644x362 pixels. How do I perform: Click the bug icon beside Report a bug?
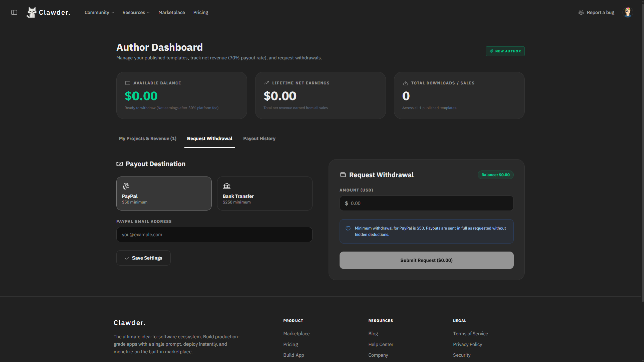(x=581, y=12)
